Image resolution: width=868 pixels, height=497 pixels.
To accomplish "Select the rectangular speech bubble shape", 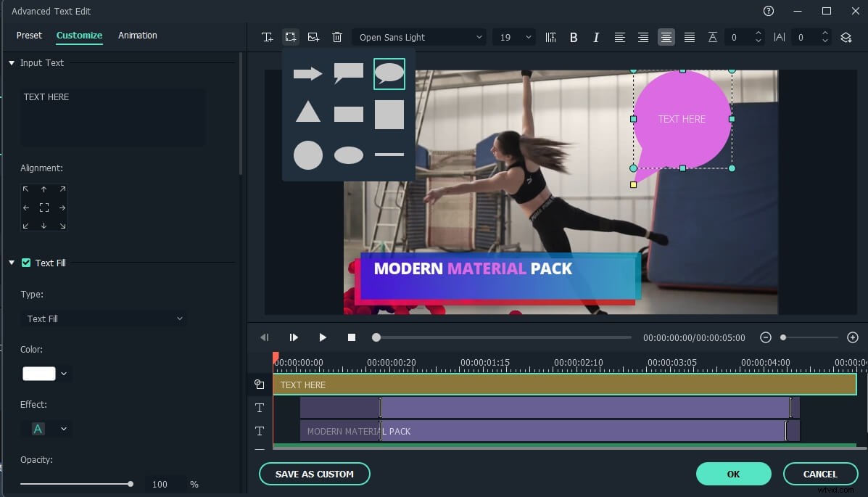I will pos(348,73).
